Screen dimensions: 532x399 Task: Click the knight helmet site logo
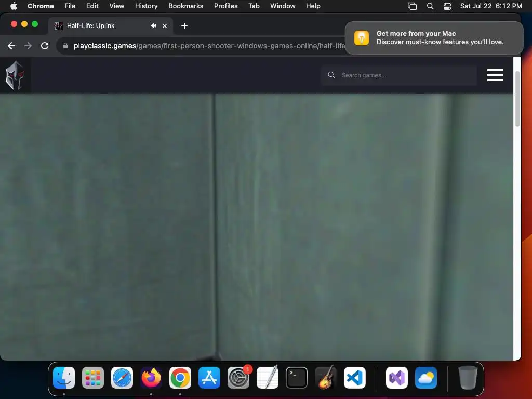point(15,75)
